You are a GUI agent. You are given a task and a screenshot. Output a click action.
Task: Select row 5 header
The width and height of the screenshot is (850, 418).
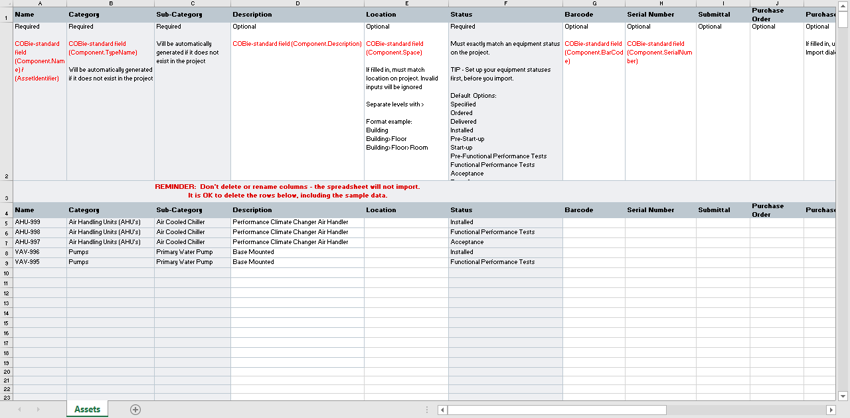click(x=6, y=222)
